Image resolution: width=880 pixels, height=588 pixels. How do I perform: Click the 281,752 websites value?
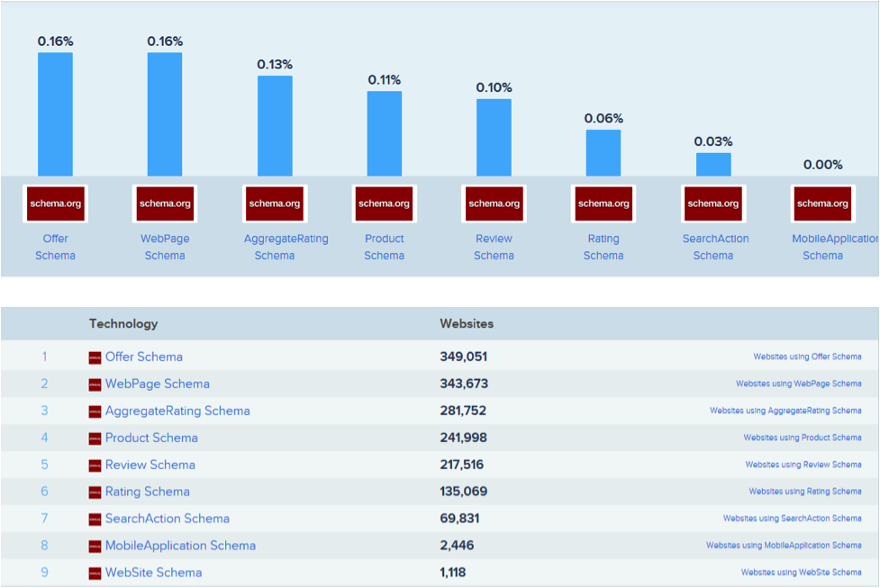coord(463,411)
